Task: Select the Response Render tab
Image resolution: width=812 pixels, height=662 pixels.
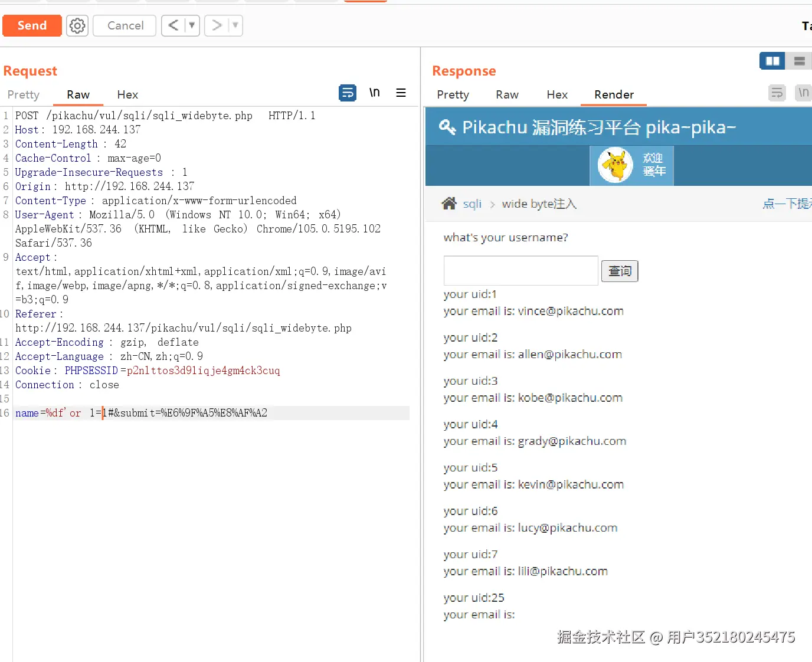Action: (614, 94)
